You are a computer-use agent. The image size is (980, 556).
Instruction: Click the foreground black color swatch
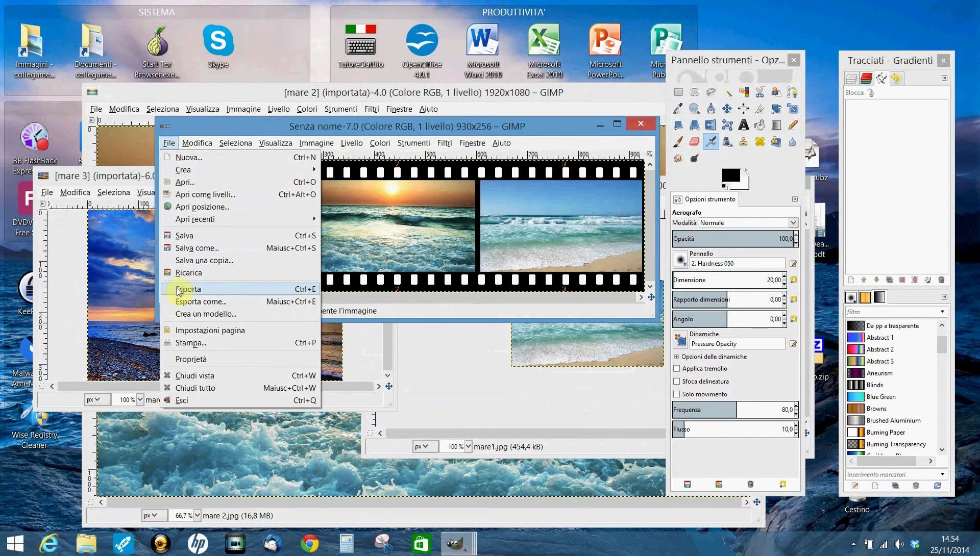(x=730, y=175)
